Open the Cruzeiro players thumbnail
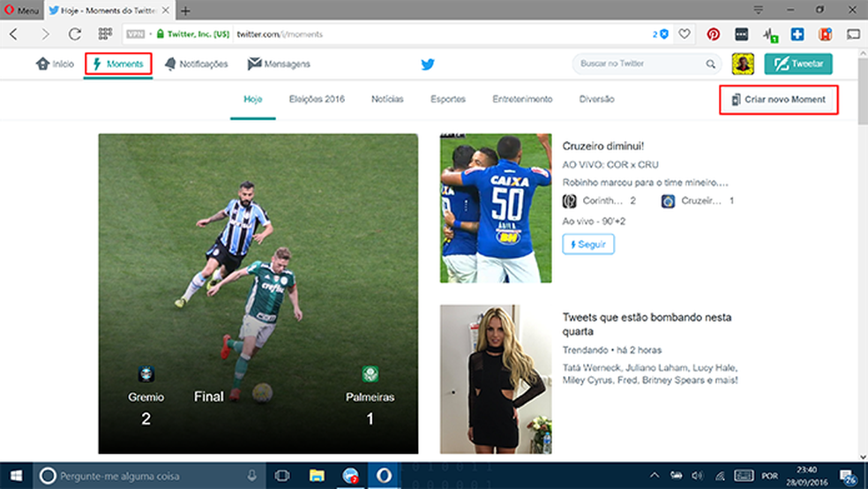This screenshot has height=489, width=868. pyautogui.click(x=496, y=208)
